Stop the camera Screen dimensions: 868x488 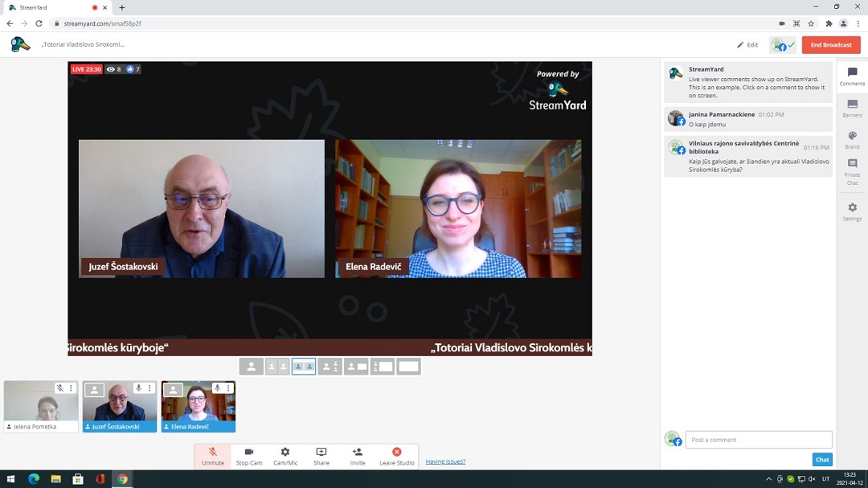[x=249, y=456]
